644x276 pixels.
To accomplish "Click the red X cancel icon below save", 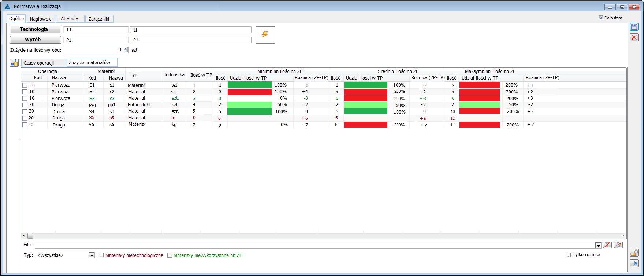I will click(634, 37).
